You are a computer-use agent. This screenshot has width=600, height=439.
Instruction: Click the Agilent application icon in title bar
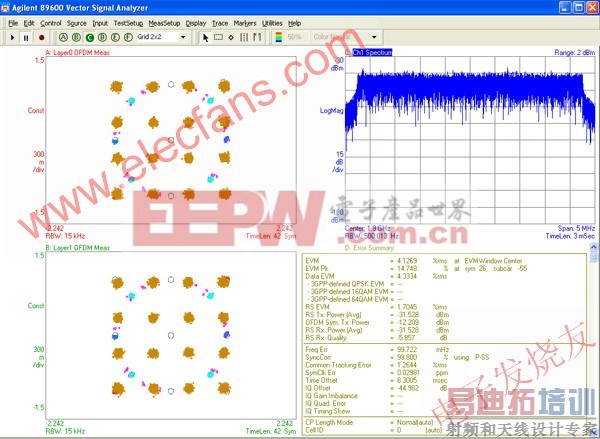(5, 7)
